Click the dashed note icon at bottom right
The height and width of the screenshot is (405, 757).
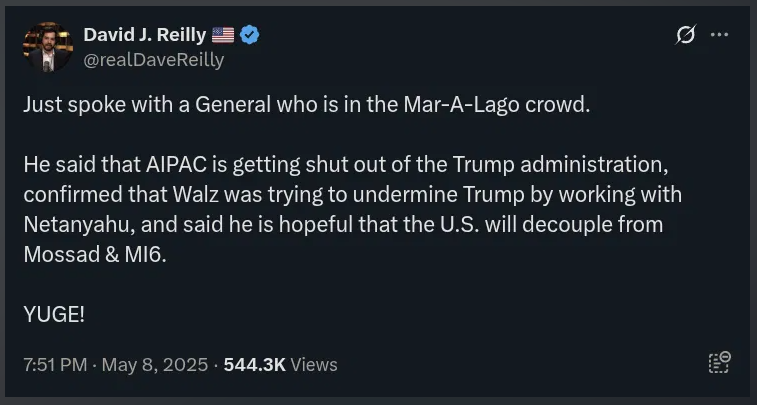coord(719,362)
